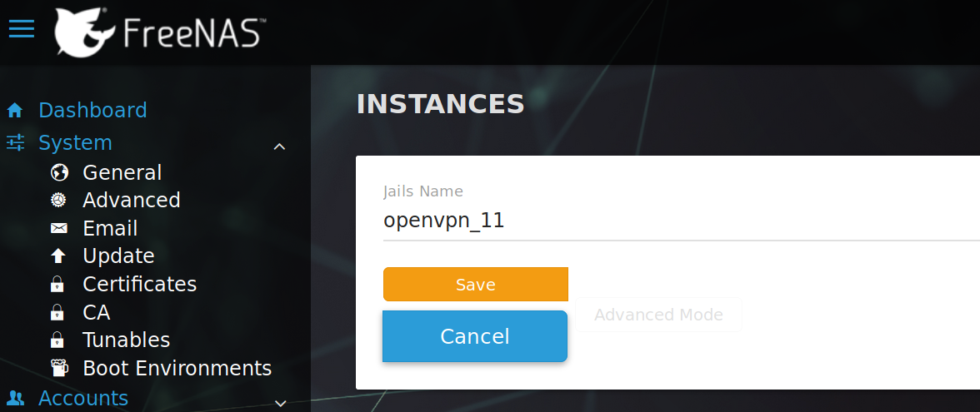Open the Tunables menu item
Viewport: 980px width, 412px height.
coord(126,340)
